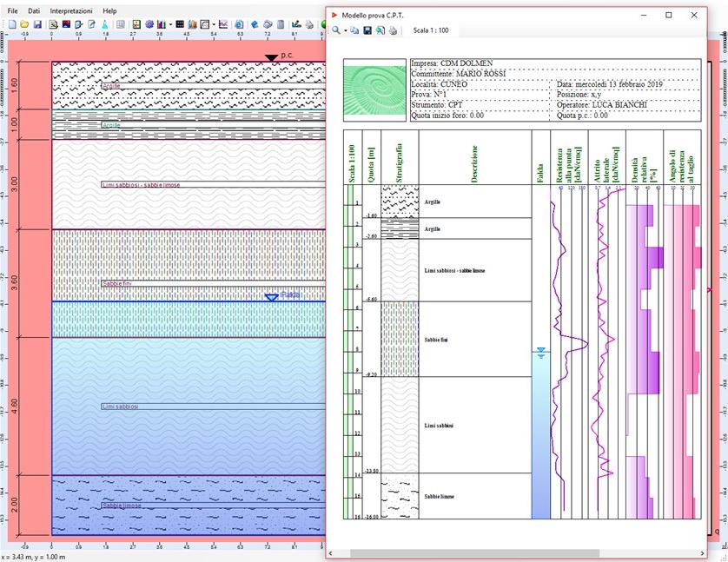
Task: Click the print preview icon in report window
Action: coord(381,30)
